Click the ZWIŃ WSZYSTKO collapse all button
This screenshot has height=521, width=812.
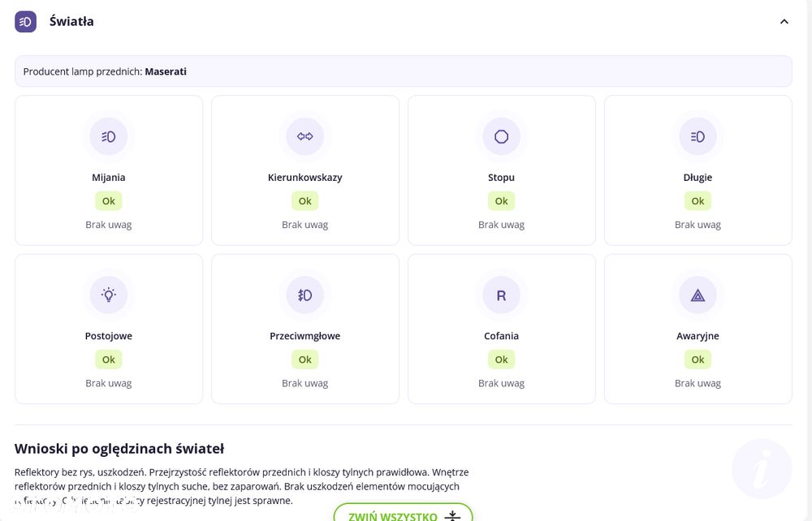404,512
